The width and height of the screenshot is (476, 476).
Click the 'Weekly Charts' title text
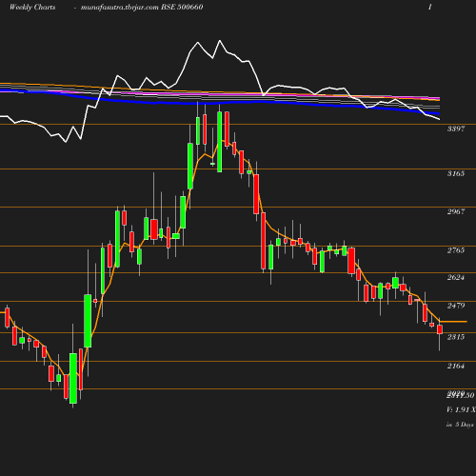pyautogui.click(x=32, y=8)
